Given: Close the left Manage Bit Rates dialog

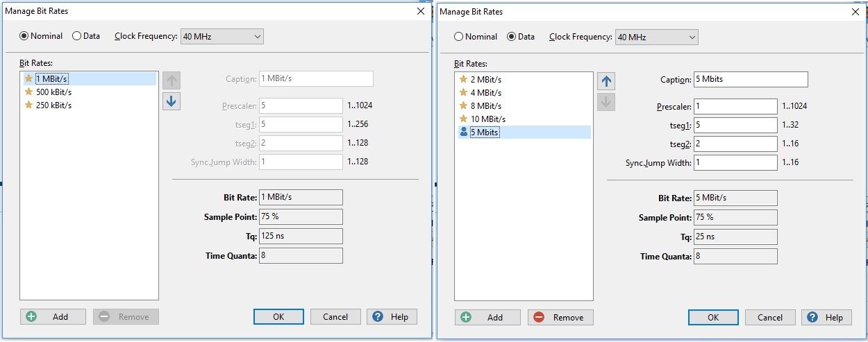Looking at the screenshot, I should point(420,11).
